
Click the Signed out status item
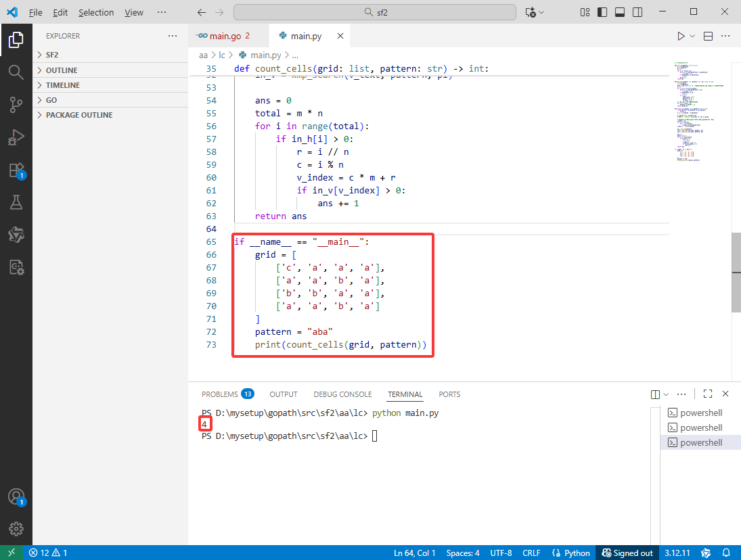[x=627, y=553]
